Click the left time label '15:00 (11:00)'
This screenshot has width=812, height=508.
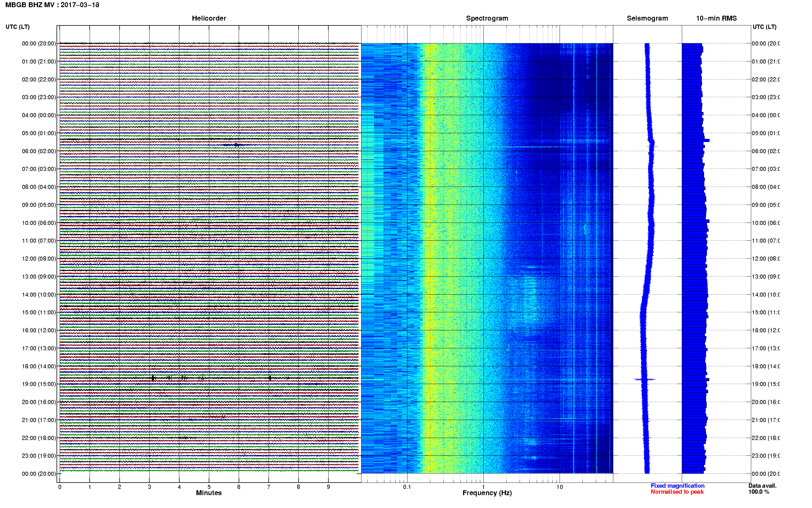click(x=39, y=313)
